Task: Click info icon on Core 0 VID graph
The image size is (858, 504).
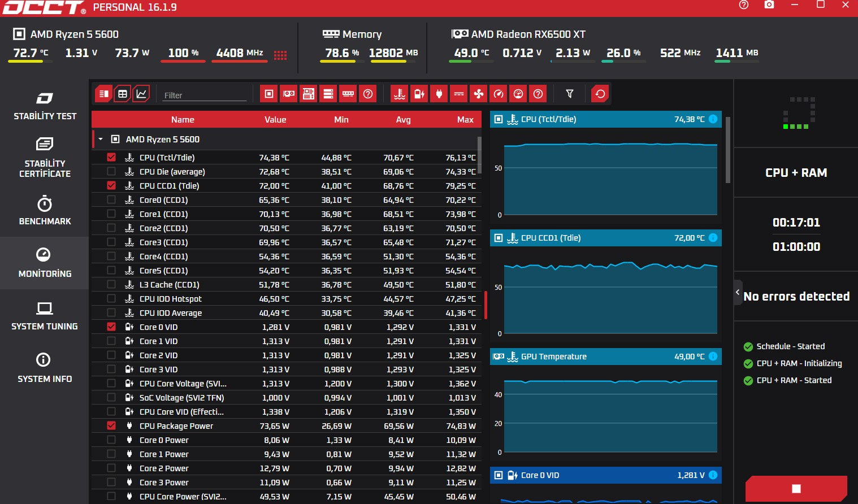Action: 713,475
